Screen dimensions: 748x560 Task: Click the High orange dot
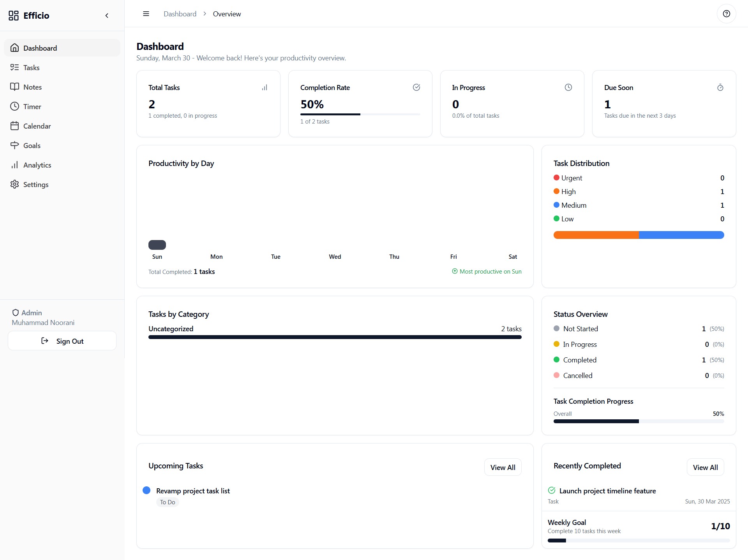[x=556, y=191]
